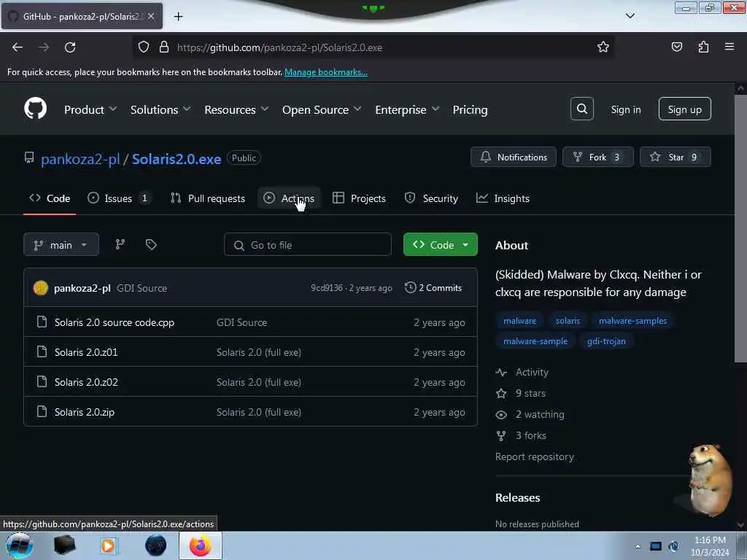Click the Solaris2.0.exe repository name link
Viewport: 747px width, 560px height.
(x=177, y=158)
